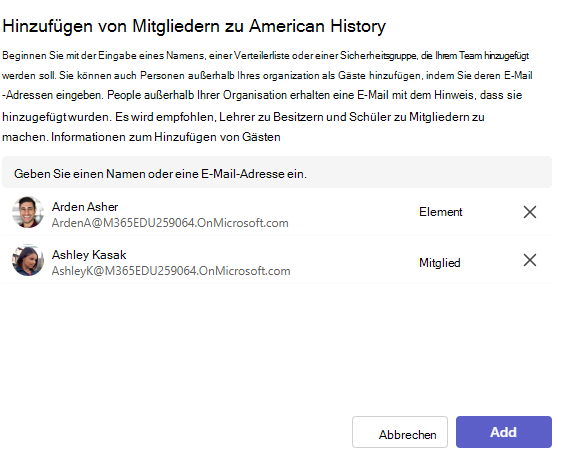This screenshot has height=464, width=561.
Task: Click sentence starting Beginnen Sie mit der Eingabe
Action: [265, 56]
